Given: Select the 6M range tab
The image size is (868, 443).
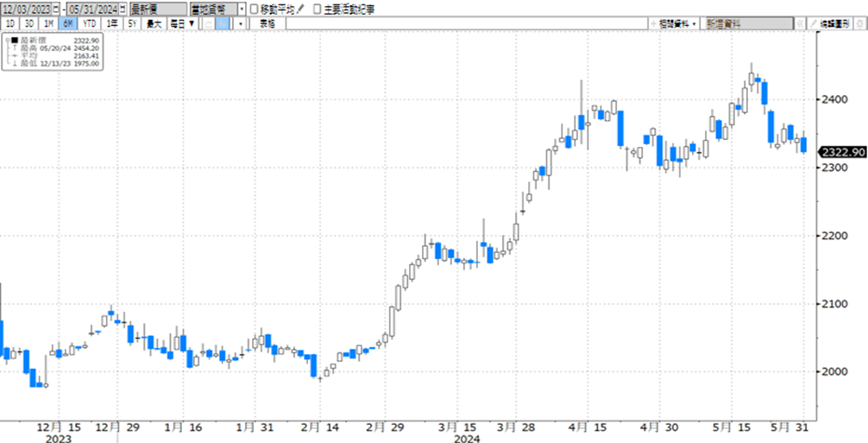Looking at the screenshot, I should point(68,24).
